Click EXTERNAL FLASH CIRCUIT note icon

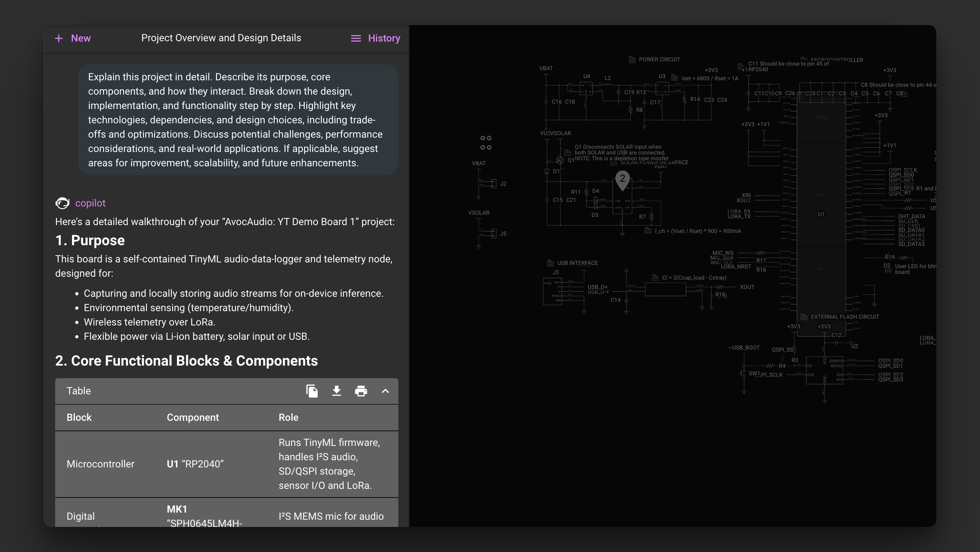tap(804, 317)
